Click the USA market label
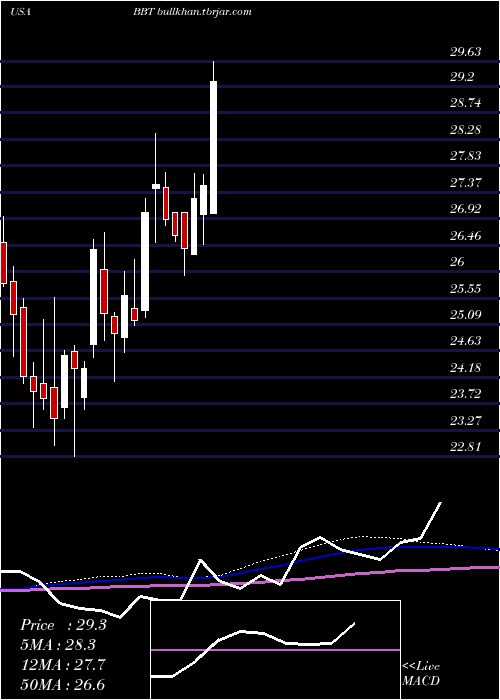 click(x=20, y=12)
